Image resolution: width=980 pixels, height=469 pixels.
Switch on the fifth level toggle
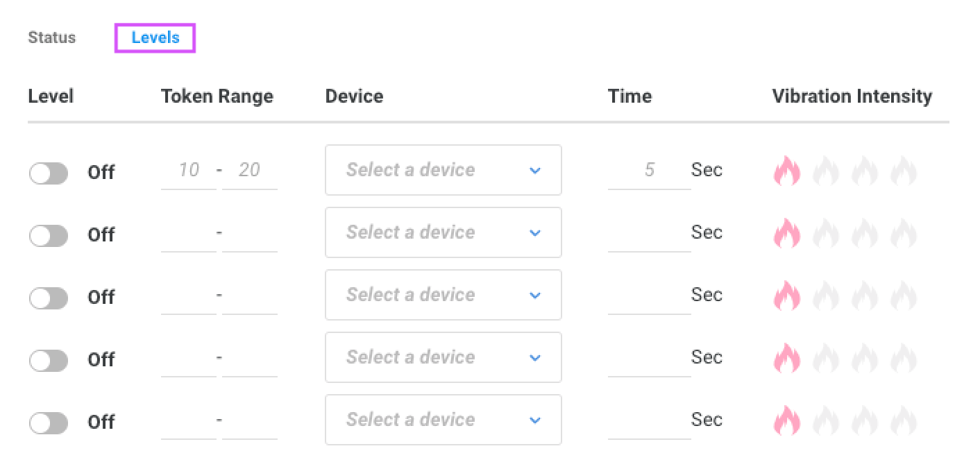[x=49, y=423]
